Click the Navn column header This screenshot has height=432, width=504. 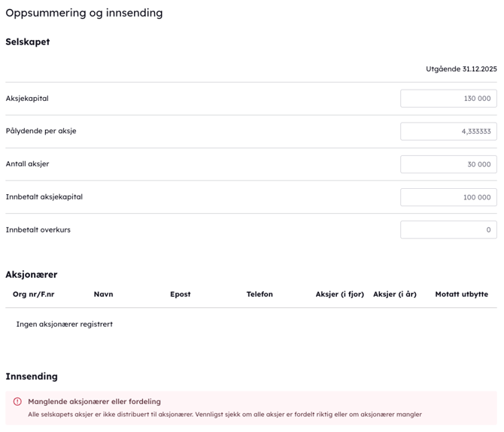(x=103, y=294)
